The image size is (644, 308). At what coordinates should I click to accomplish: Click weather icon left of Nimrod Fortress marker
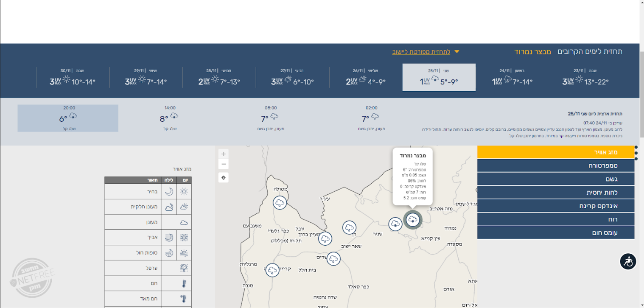point(395,224)
